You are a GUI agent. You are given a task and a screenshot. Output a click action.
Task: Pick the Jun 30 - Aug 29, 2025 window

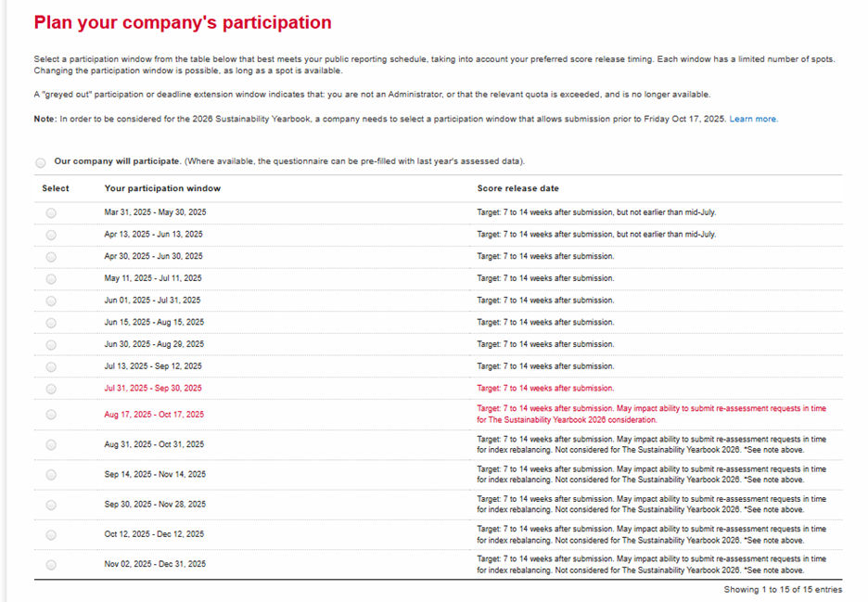(51, 345)
